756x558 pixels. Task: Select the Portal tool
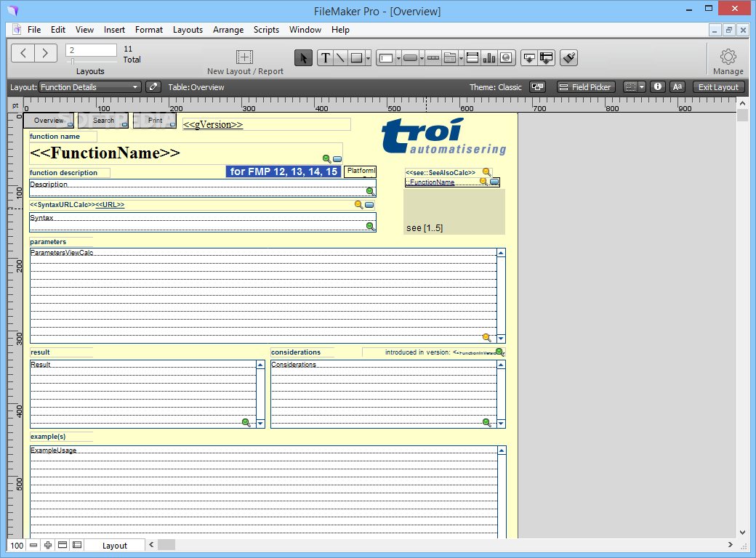tap(472, 58)
